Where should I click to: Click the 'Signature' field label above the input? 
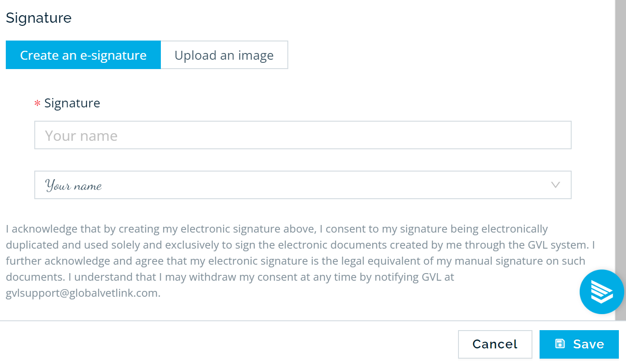[x=72, y=103]
